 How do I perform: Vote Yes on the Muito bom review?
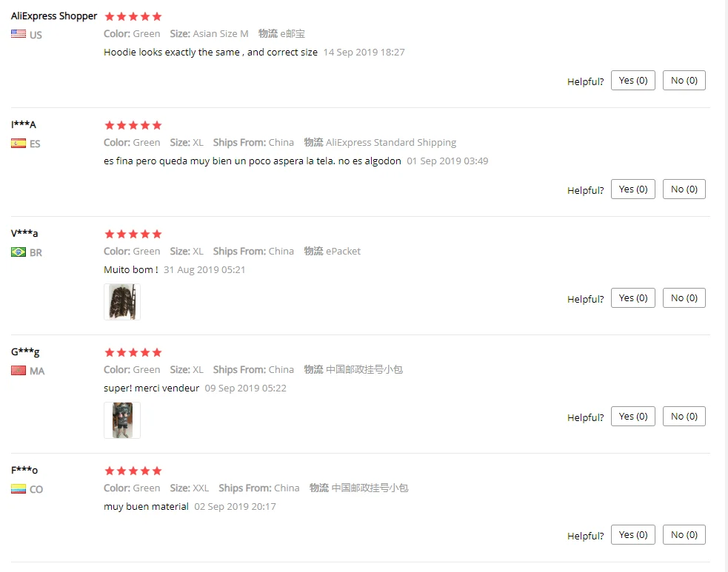[632, 297]
